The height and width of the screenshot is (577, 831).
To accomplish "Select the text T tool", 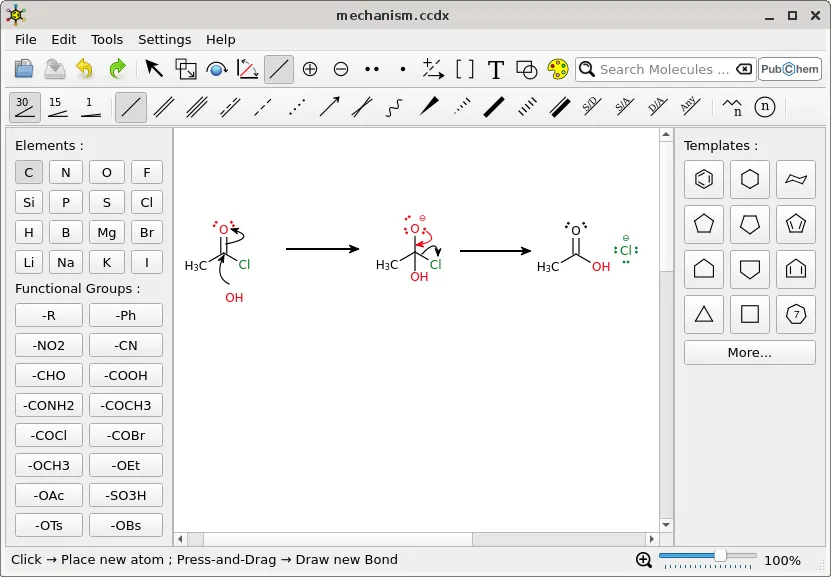I will 496,69.
